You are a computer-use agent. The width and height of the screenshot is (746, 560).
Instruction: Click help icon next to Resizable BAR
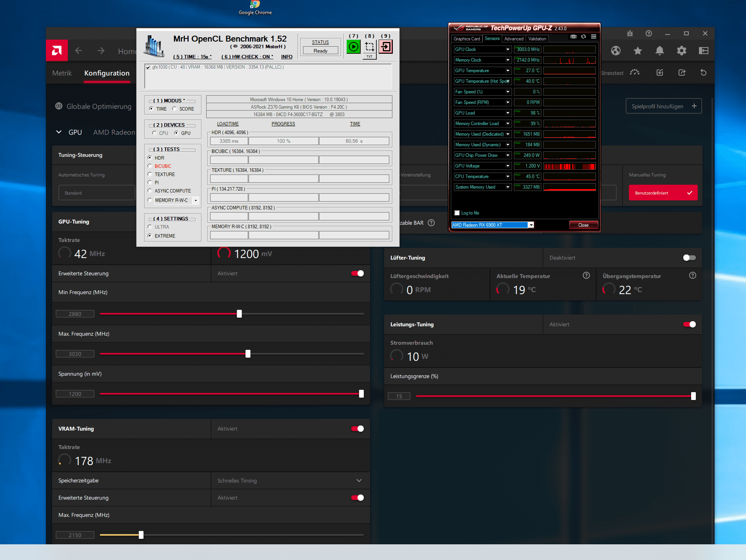[431, 223]
